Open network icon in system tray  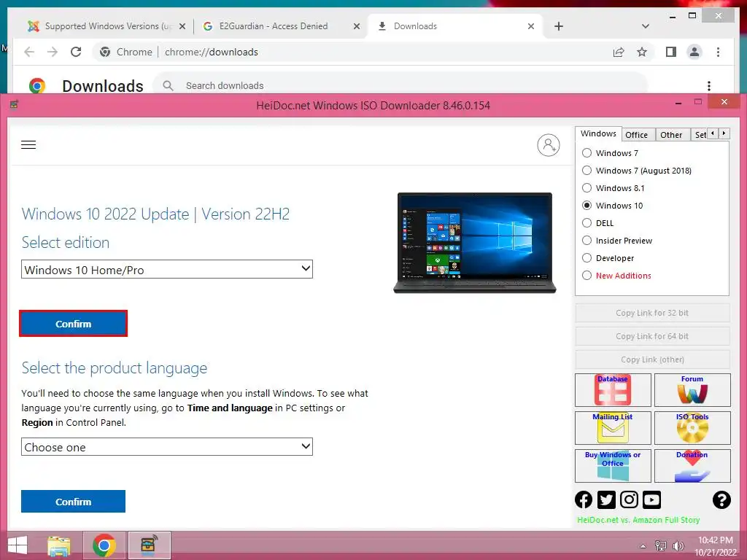pos(660,546)
